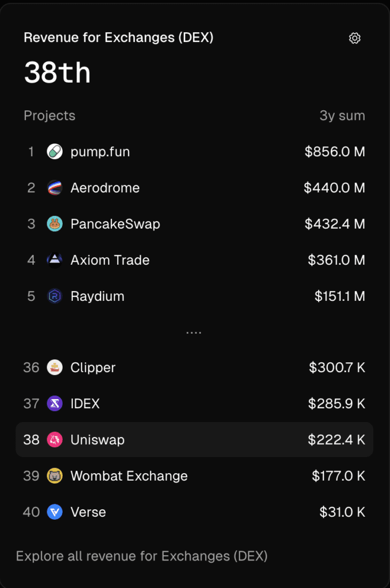Click the Verse blue logo
The width and height of the screenshot is (390, 588).
(x=55, y=512)
